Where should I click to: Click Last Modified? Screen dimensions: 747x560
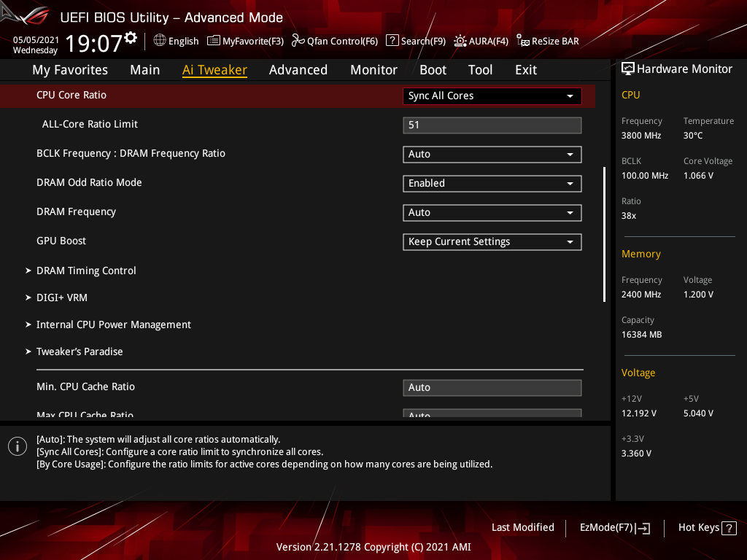click(x=522, y=528)
